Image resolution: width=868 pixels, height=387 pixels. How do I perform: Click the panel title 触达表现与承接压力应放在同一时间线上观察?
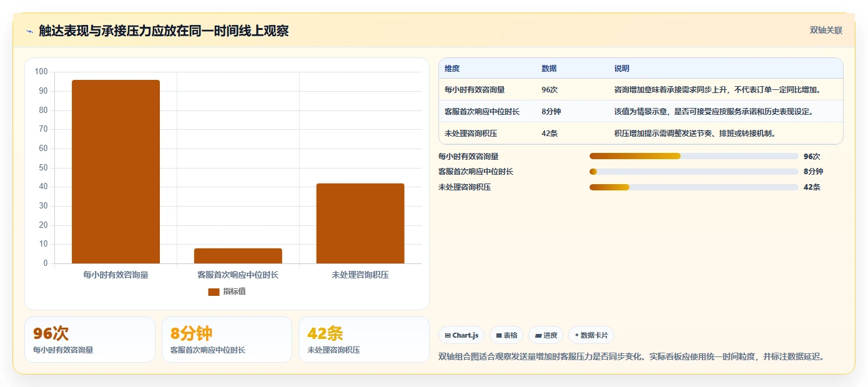(164, 31)
